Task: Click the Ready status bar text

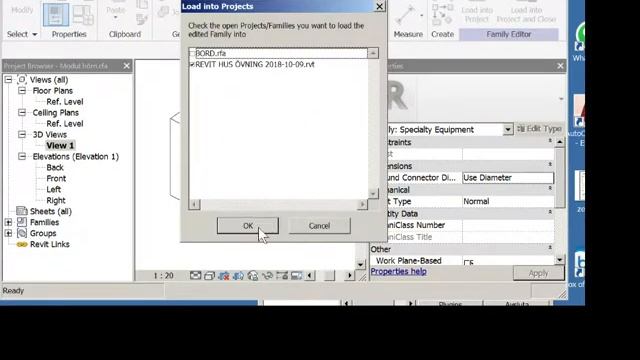Action: click(x=13, y=291)
